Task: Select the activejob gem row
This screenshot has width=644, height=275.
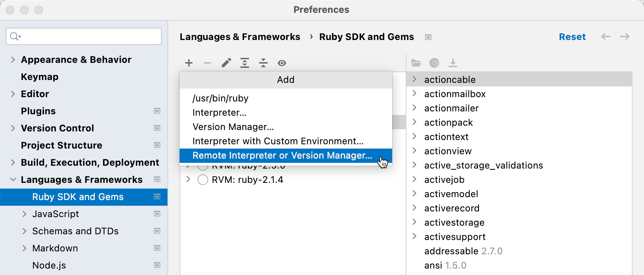Action: pyautogui.click(x=519, y=180)
